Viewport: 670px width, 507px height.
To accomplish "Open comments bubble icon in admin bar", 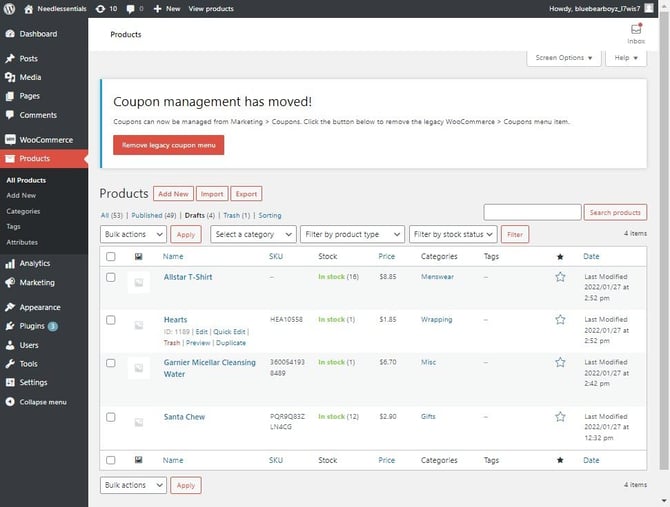I will click(x=131, y=8).
